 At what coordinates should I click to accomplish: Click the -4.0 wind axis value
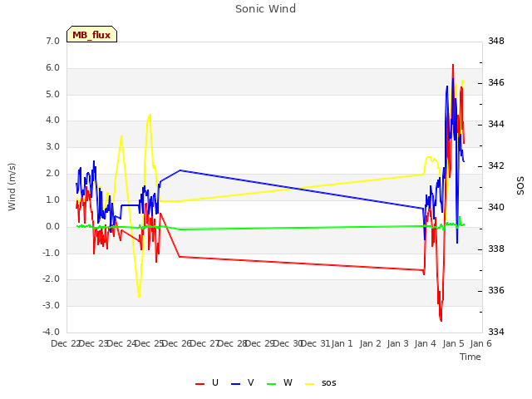click(x=51, y=332)
